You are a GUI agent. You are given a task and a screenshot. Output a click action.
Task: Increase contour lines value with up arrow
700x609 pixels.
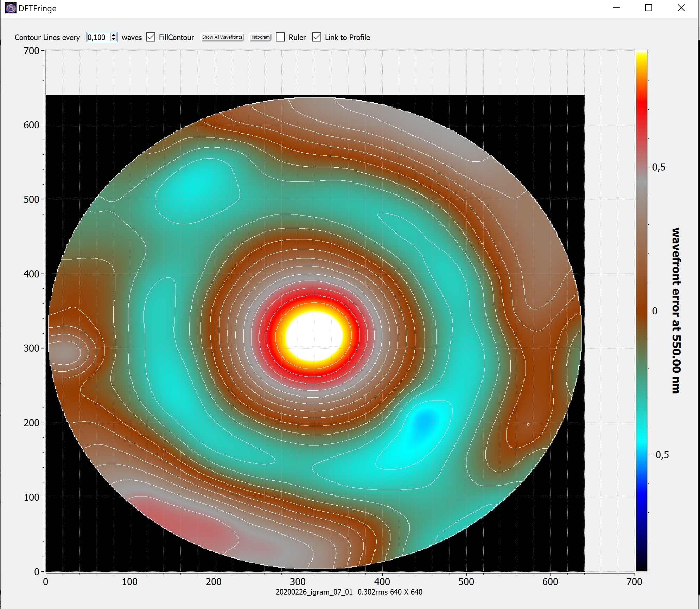(x=113, y=35)
